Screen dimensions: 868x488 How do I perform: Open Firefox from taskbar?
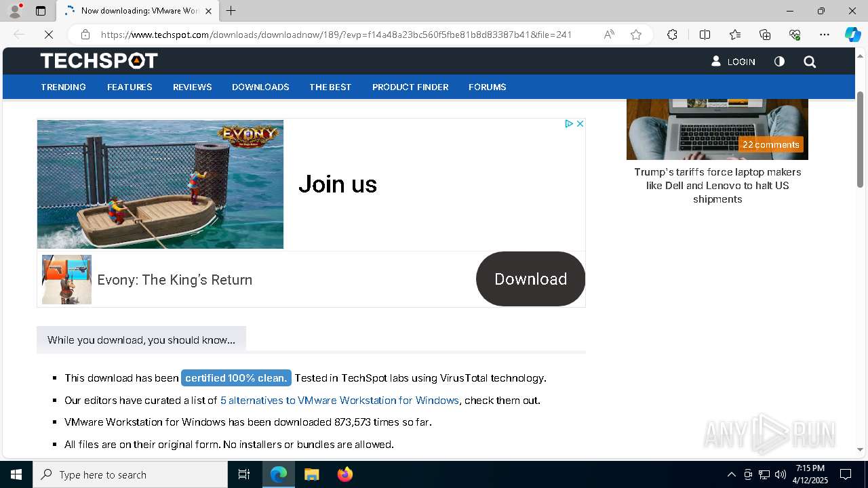coord(344,474)
